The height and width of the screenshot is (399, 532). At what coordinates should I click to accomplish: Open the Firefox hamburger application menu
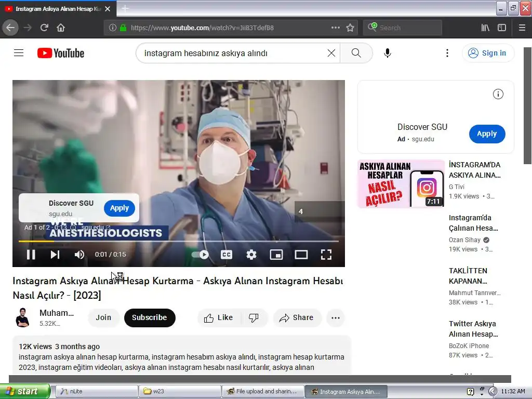(x=522, y=28)
